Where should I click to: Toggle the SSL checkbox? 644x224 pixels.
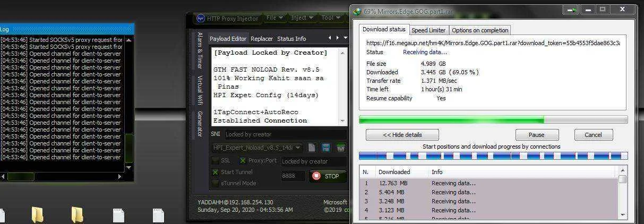[x=215, y=160]
